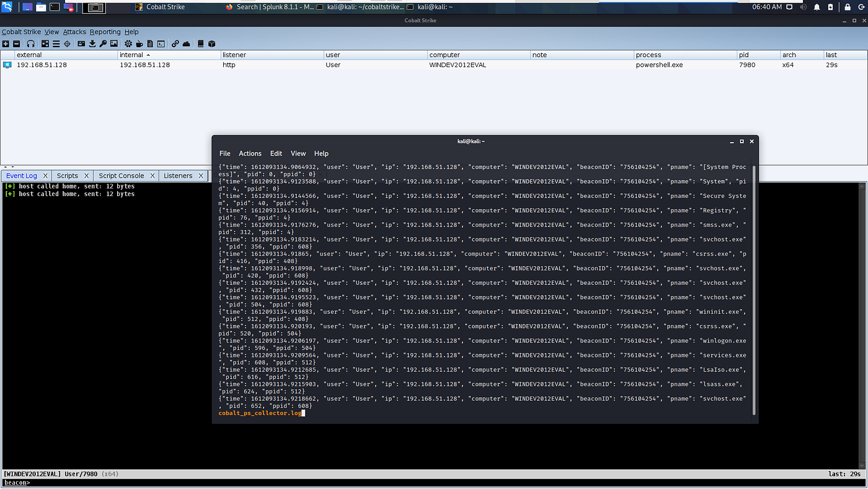Open the Help menu in Cobalt Strike
The height and width of the screenshot is (489, 868).
pos(131,32)
